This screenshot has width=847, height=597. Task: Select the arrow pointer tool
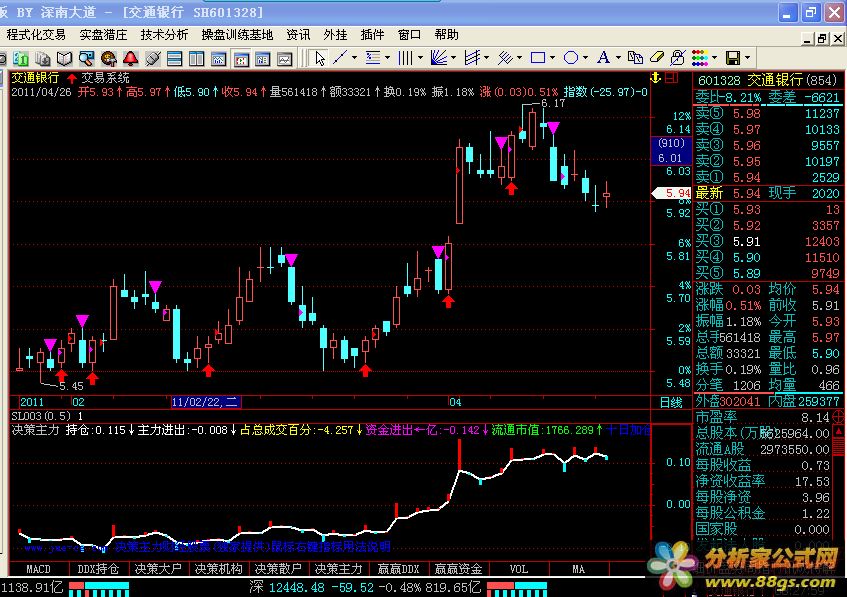[320, 58]
